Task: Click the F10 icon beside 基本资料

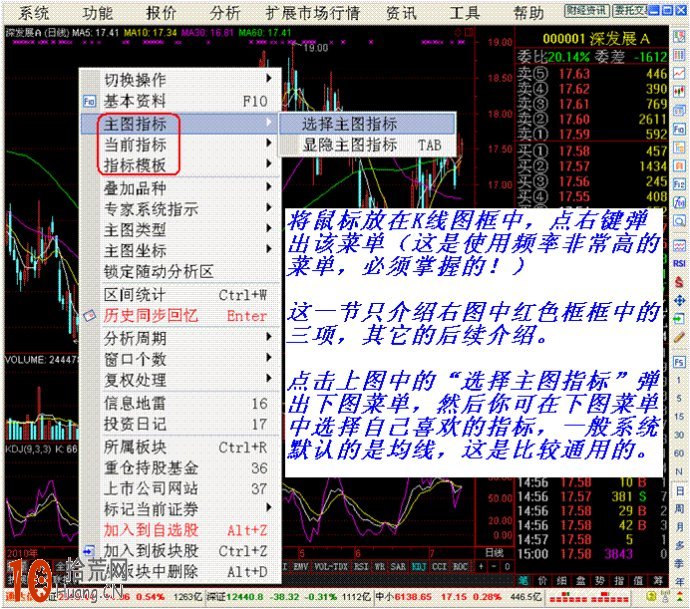Action: click(x=89, y=101)
